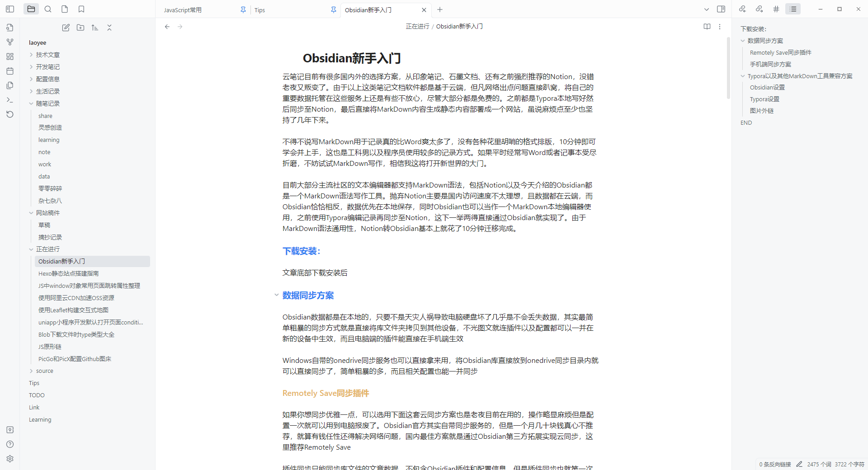This screenshot has height=470, width=868.
Task: Show the tags pane icon
Action: pyautogui.click(x=776, y=9)
